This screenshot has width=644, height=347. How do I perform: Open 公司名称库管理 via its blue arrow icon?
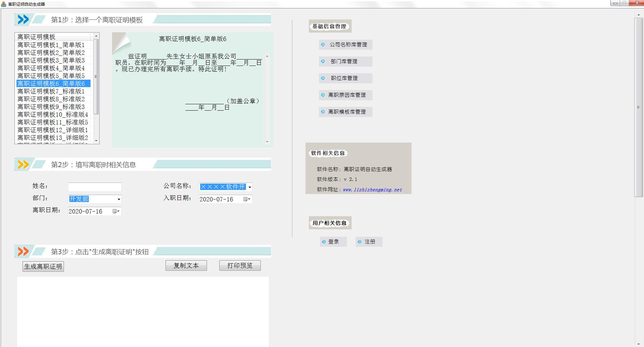click(323, 45)
